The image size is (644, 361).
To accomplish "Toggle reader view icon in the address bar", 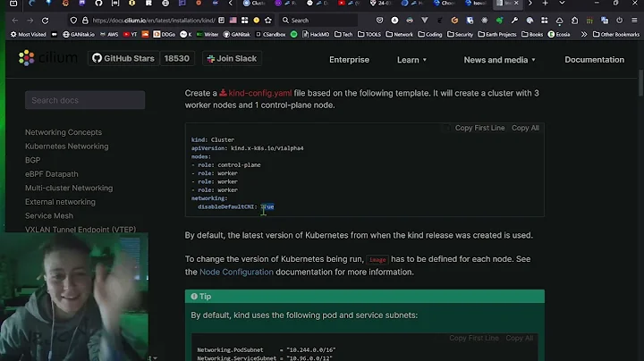I will click(222, 20).
